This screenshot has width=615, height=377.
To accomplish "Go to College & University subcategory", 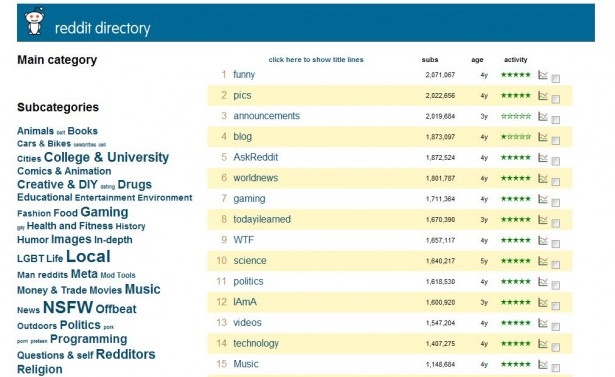I will point(106,157).
